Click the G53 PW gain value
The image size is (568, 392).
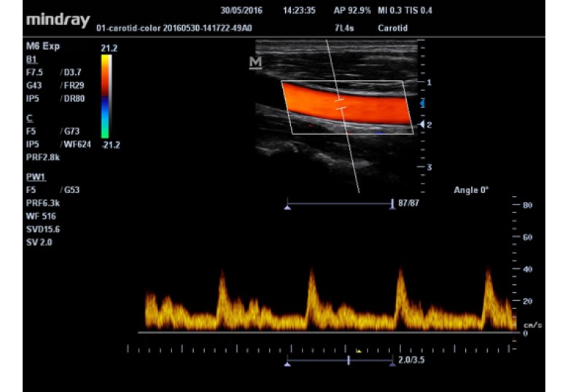tap(71, 189)
